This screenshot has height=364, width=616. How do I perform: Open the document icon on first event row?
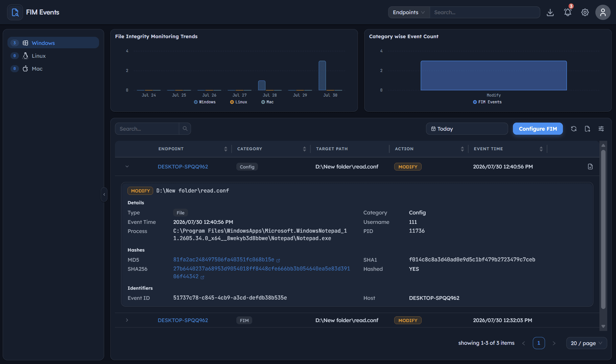590,166
